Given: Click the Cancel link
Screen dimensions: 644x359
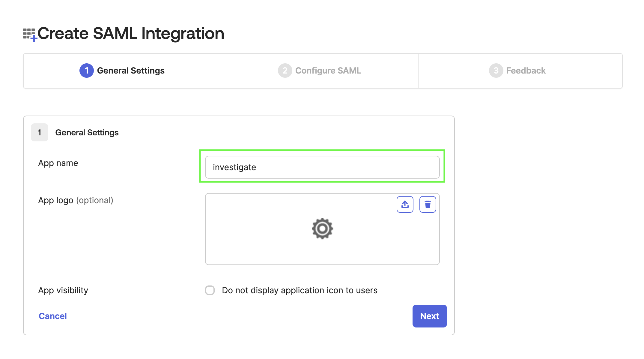Looking at the screenshot, I should point(52,316).
